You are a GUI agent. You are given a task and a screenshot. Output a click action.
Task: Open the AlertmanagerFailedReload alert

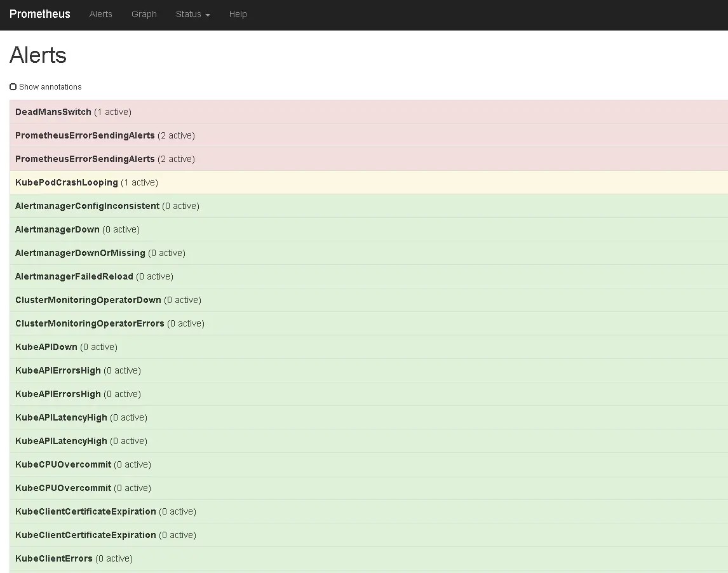(74, 276)
